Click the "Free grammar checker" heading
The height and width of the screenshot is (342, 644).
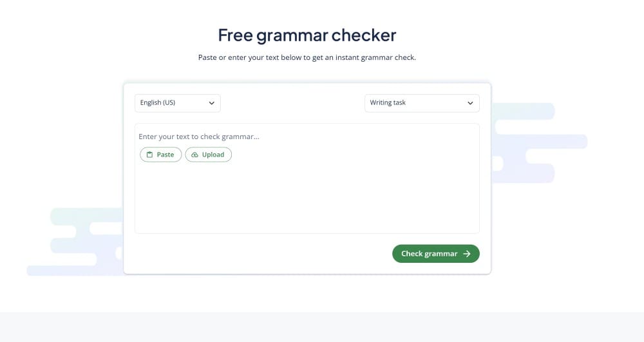coord(307,35)
